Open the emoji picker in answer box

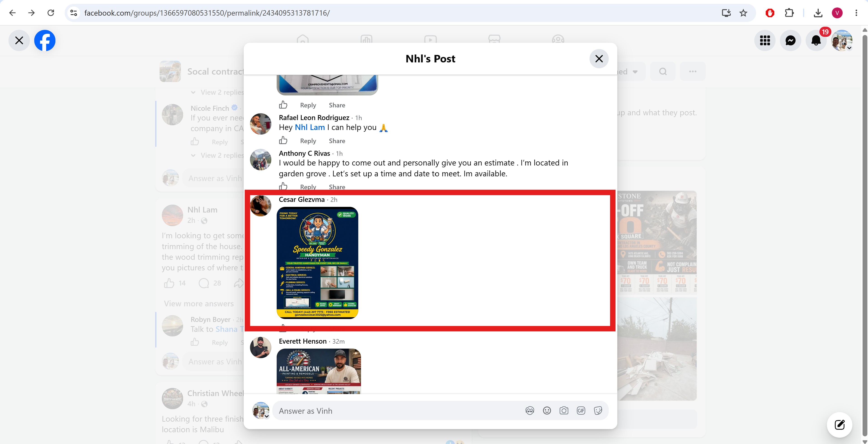pyautogui.click(x=547, y=411)
